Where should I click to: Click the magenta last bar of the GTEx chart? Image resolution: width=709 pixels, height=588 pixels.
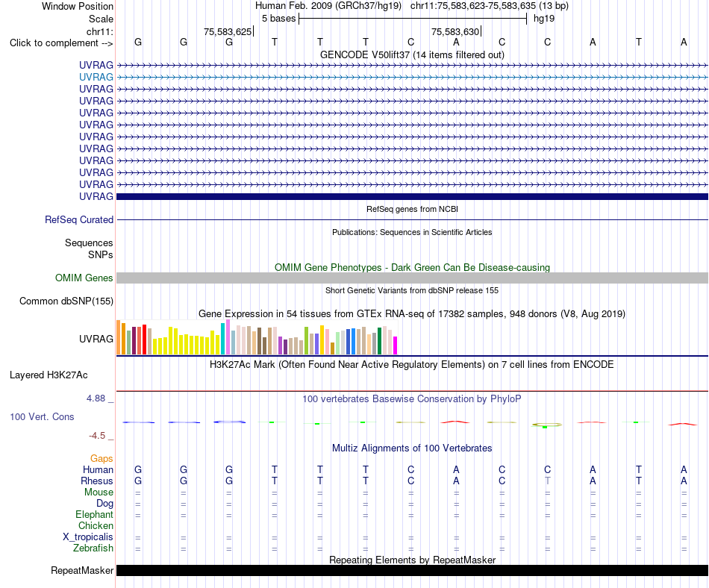point(396,345)
